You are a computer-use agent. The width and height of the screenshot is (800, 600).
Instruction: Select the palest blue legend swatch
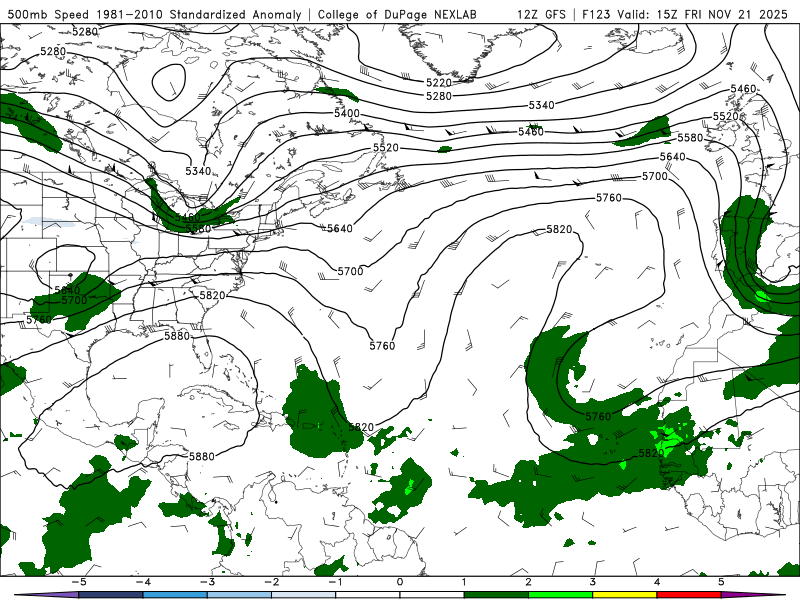304,595
